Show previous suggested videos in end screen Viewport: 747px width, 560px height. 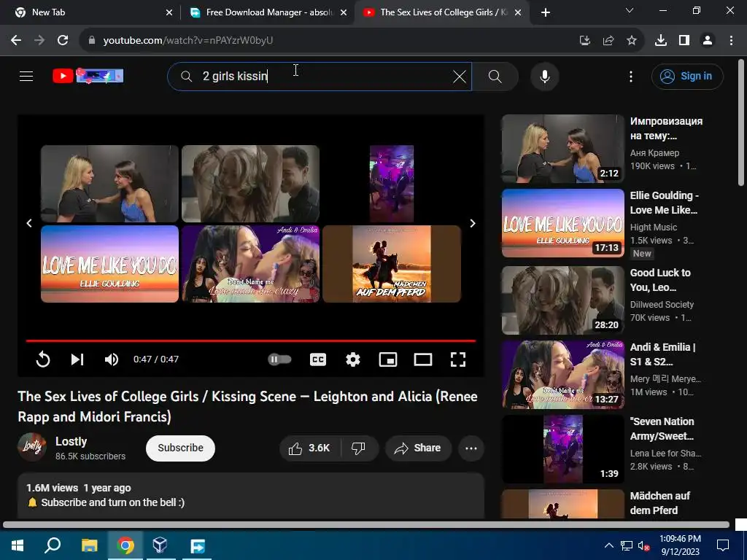(x=29, y=223)
